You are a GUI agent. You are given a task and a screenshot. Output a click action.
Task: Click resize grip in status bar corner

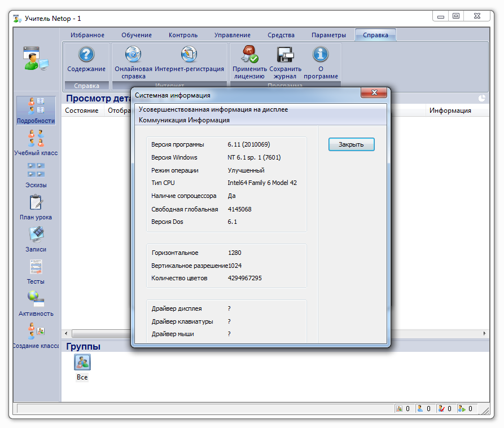485,410
